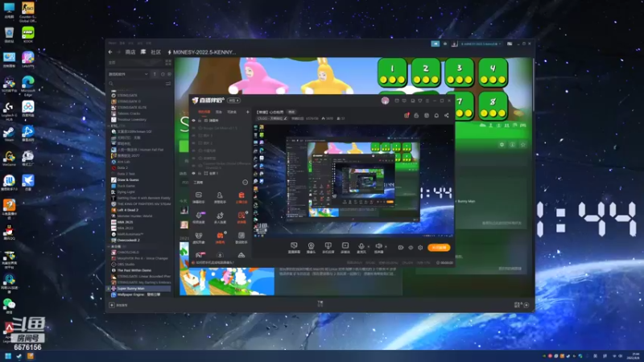This screenshot has height=362, width=644.
Task: Click the Steam library search field
Action: point(135,84)
